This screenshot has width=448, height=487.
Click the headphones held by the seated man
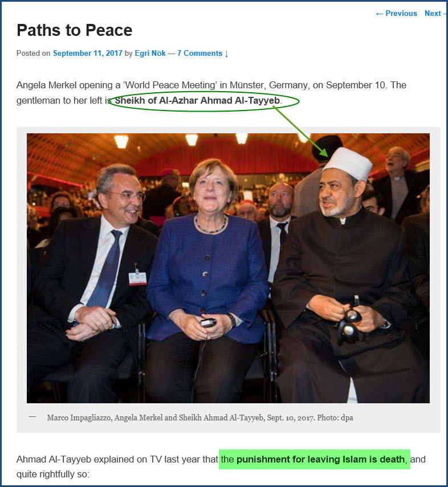click(349, 323)
